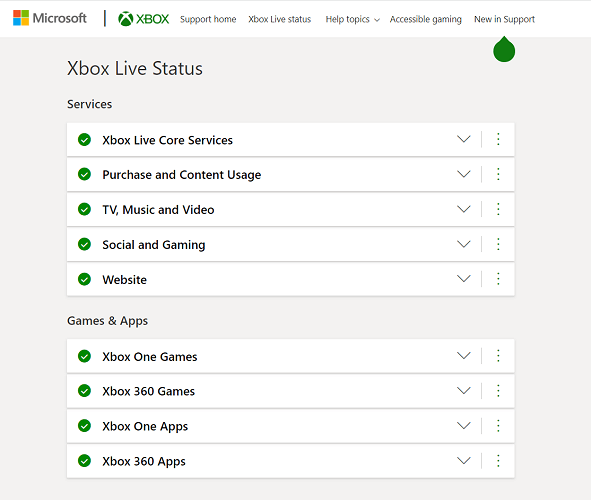Select the Xbox 360 Apps label

pos(144,462)
